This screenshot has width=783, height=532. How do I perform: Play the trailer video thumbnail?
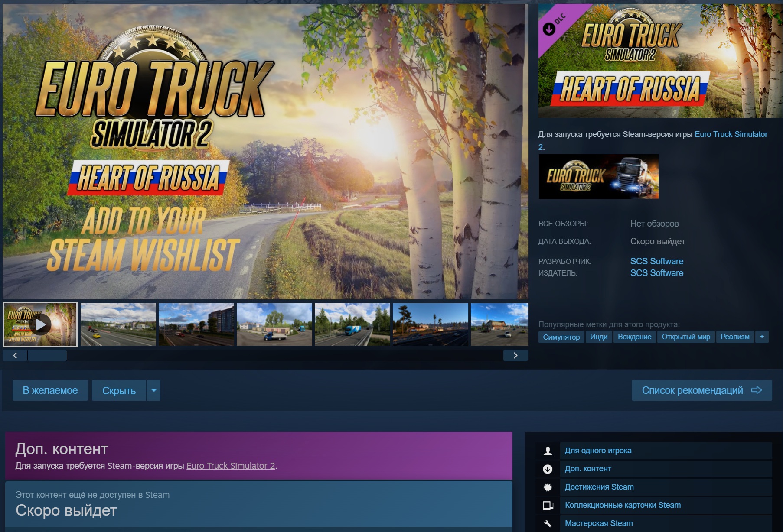(40, 324)
